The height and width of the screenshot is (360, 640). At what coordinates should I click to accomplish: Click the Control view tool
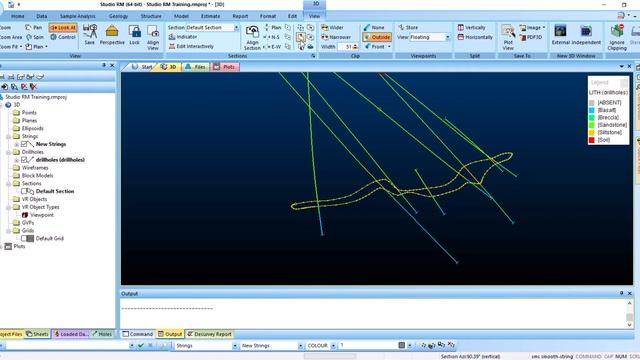tap(63, 37)
